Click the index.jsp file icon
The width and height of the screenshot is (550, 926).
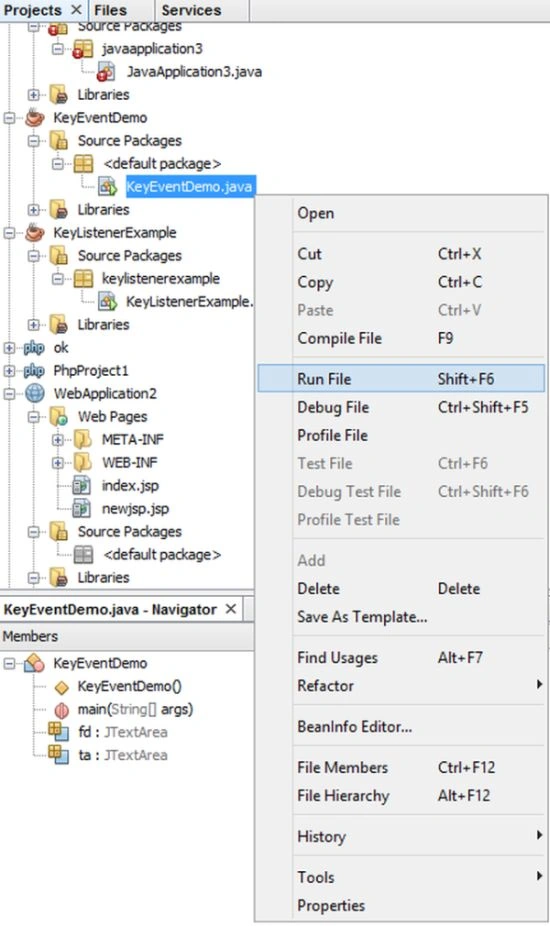point(81,486)
